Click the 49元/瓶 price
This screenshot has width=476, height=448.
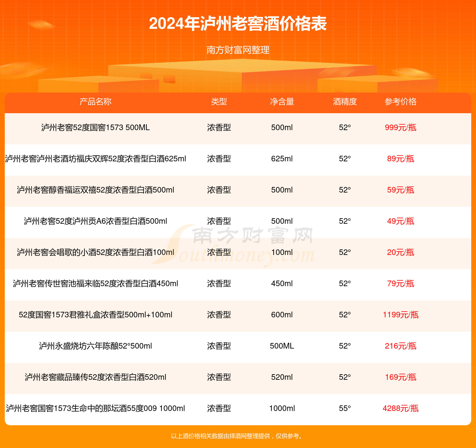(401, 221)
